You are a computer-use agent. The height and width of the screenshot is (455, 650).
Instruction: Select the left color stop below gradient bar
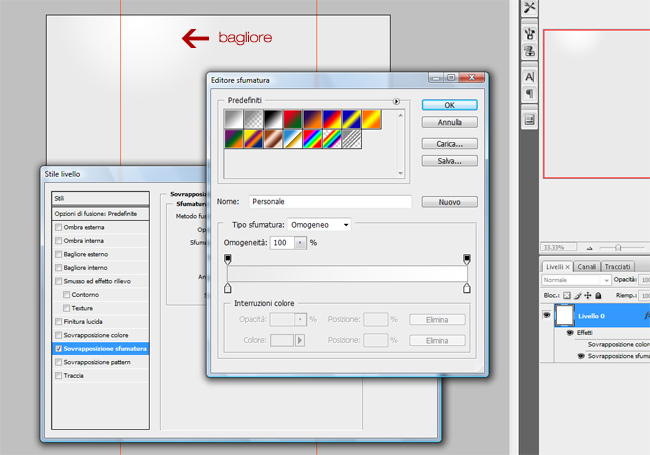[x=228, y=288]
